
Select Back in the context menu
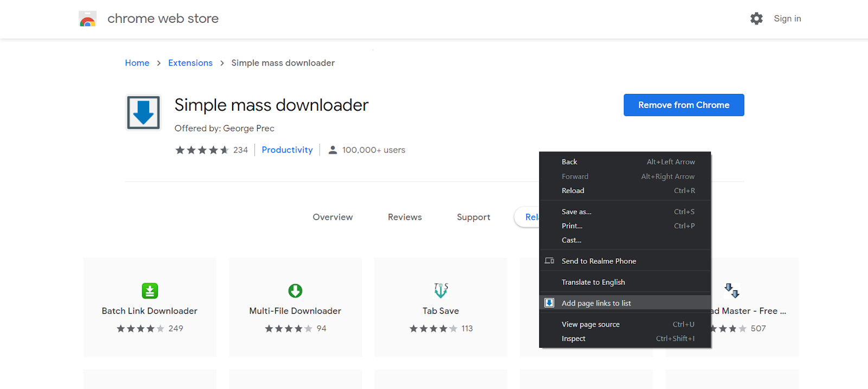[x=625, y=162]
